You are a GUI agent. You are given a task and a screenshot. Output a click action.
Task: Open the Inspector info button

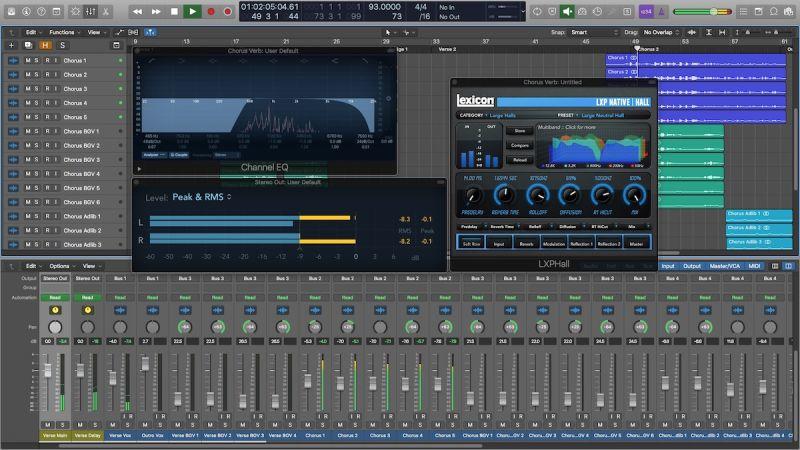(x=26, y=11)
